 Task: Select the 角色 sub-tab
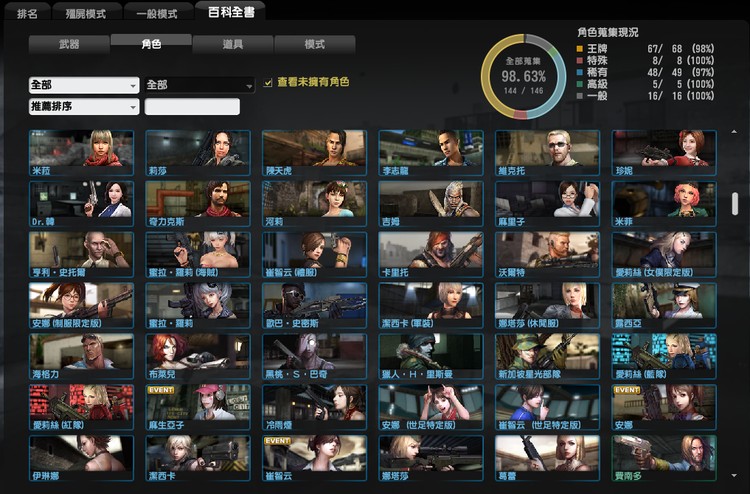pos(151,44)
